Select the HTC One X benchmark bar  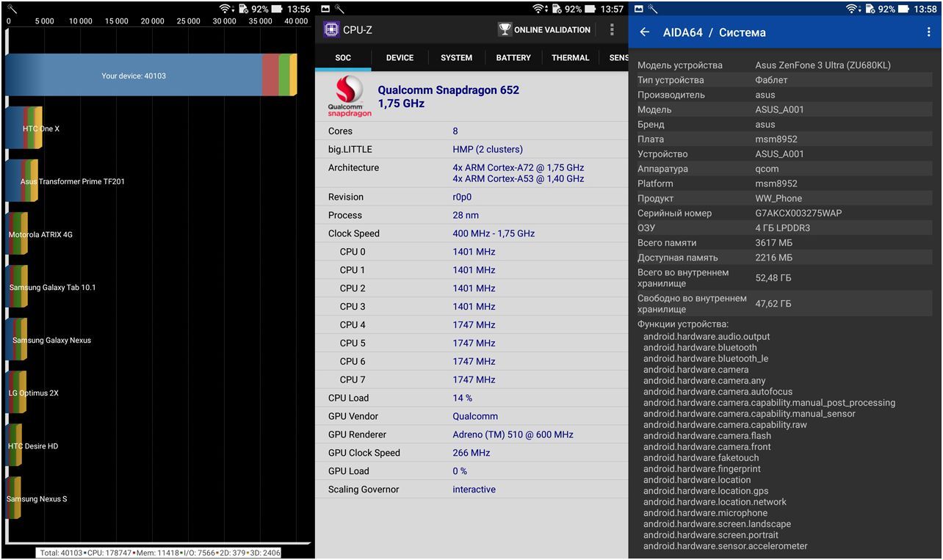click(24, 128)
